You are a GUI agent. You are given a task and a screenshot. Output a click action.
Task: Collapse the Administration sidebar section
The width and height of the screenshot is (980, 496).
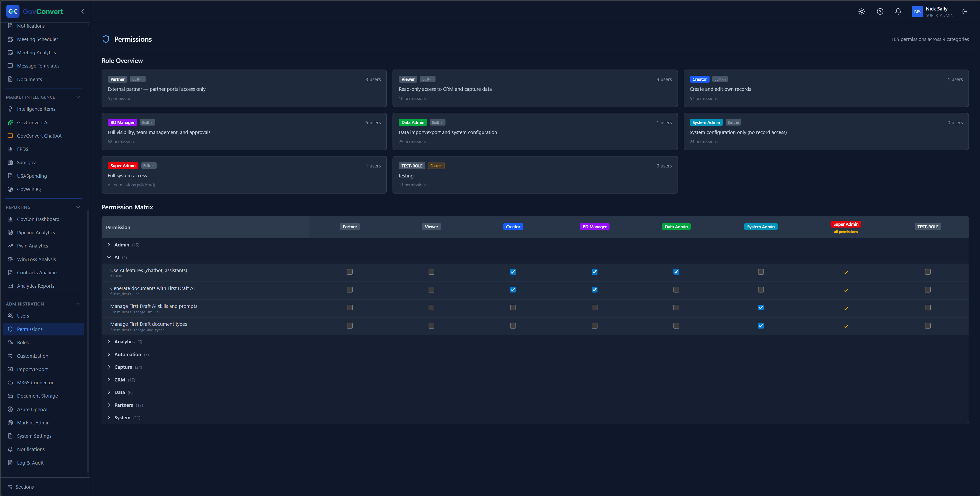pos(78,304)
